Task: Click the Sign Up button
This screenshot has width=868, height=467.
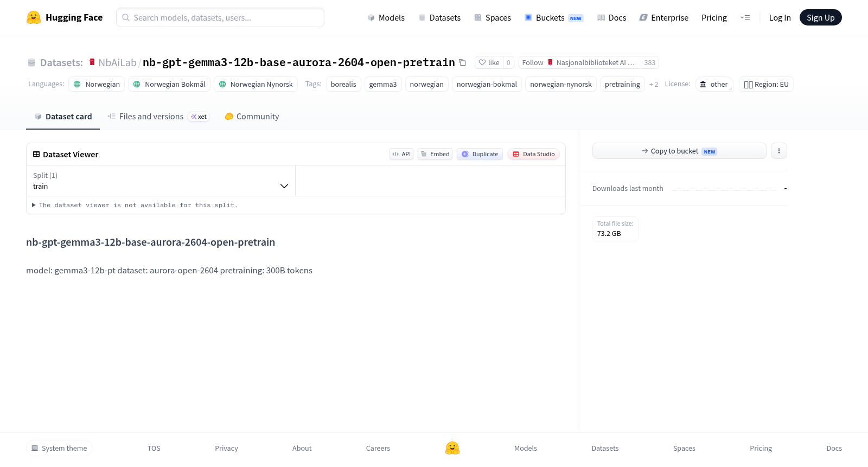Action: point(820,17)
